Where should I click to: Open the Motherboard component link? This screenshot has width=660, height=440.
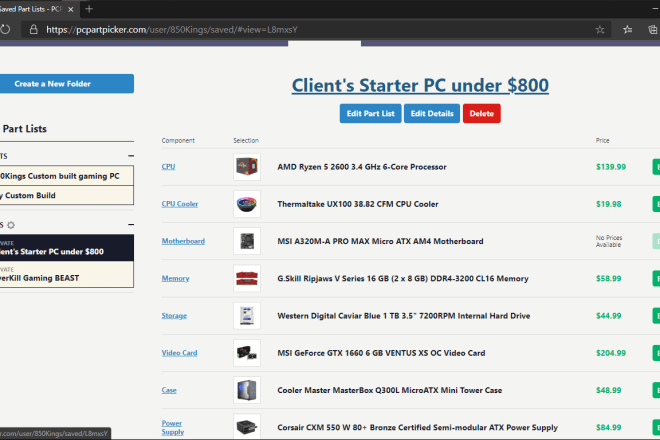point(183,241)
